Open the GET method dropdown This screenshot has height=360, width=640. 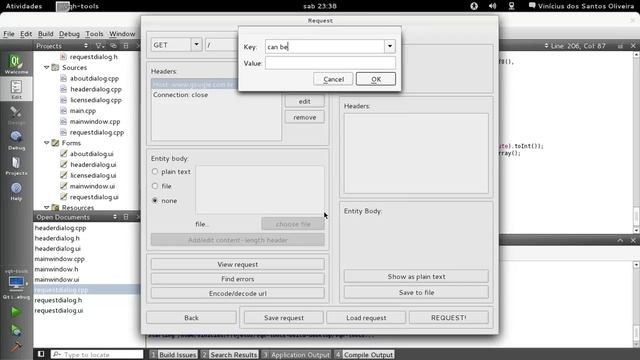click(x=196, y=44)
